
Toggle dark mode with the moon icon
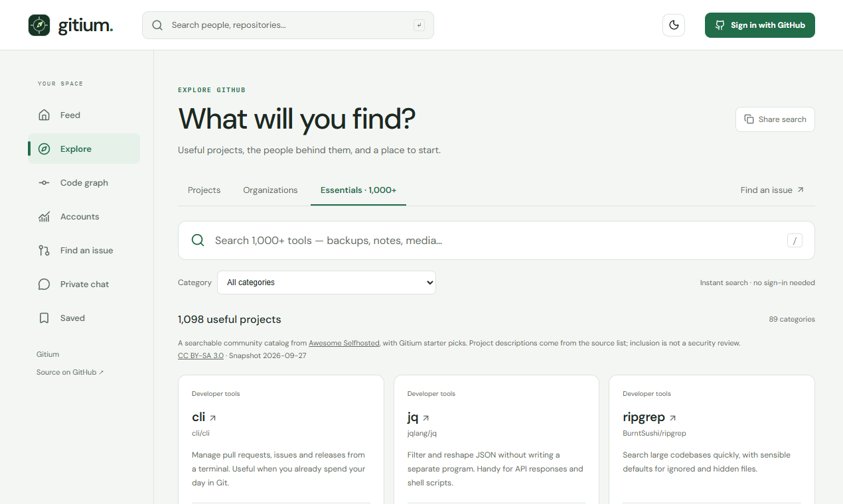[674, 25]
